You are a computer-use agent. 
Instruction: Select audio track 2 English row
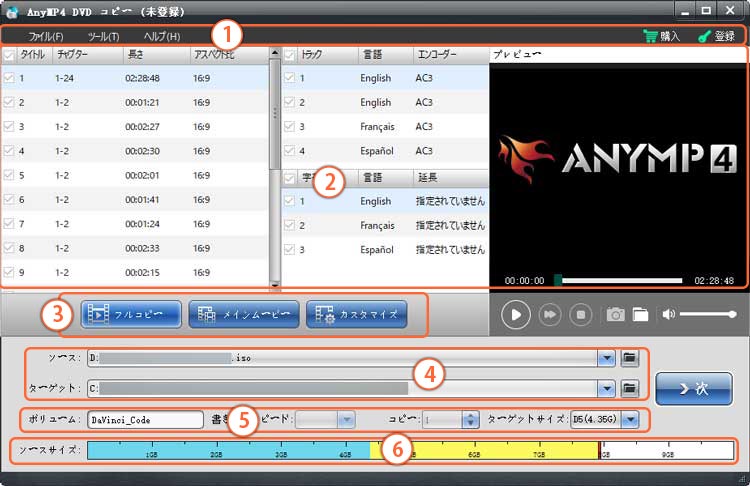click(x=386, y=102)
